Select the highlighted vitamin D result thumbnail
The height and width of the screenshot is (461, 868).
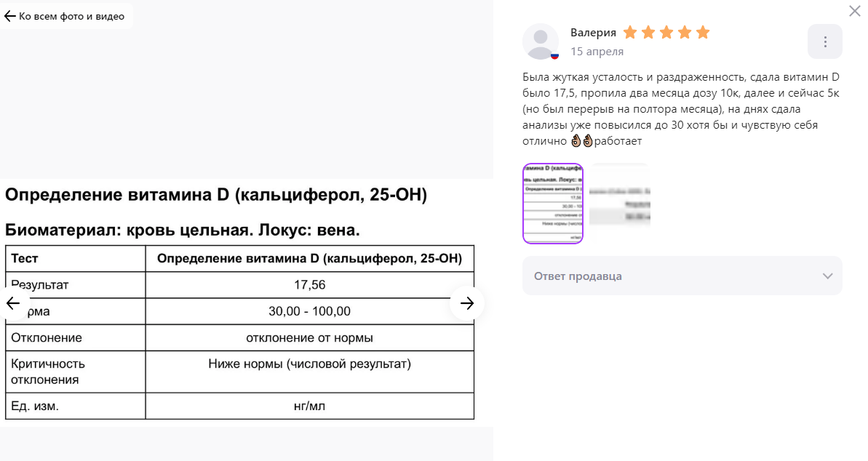(x=553, y=204)
